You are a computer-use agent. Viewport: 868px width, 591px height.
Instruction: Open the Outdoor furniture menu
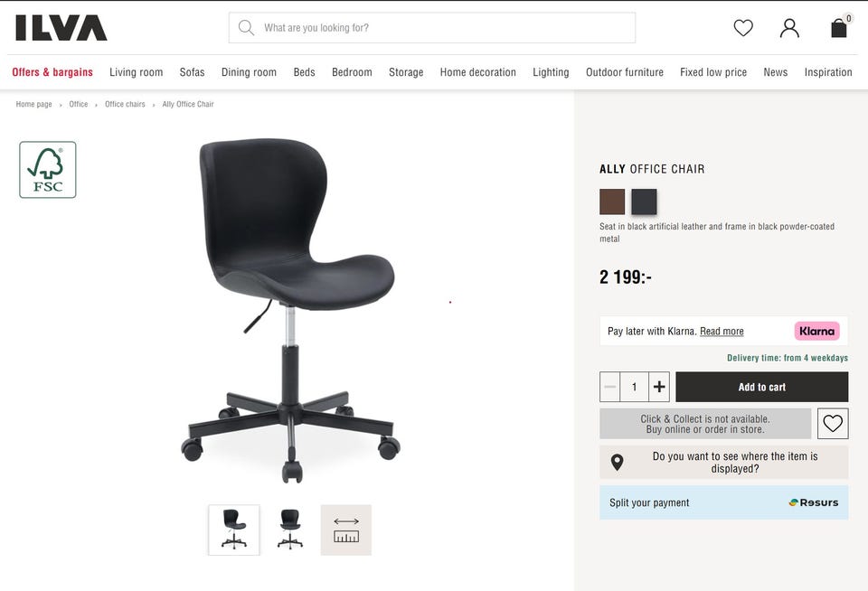(x=625, y=72)
